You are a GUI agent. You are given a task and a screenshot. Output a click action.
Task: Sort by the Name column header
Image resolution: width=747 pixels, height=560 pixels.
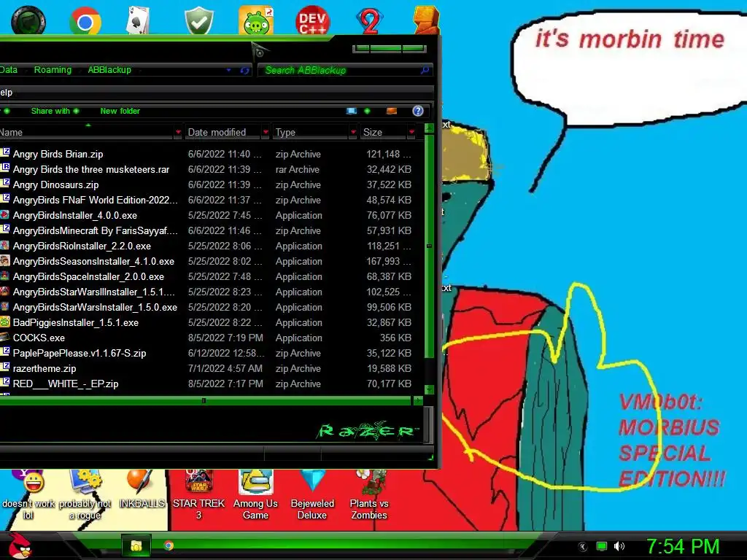click(86, 132)
